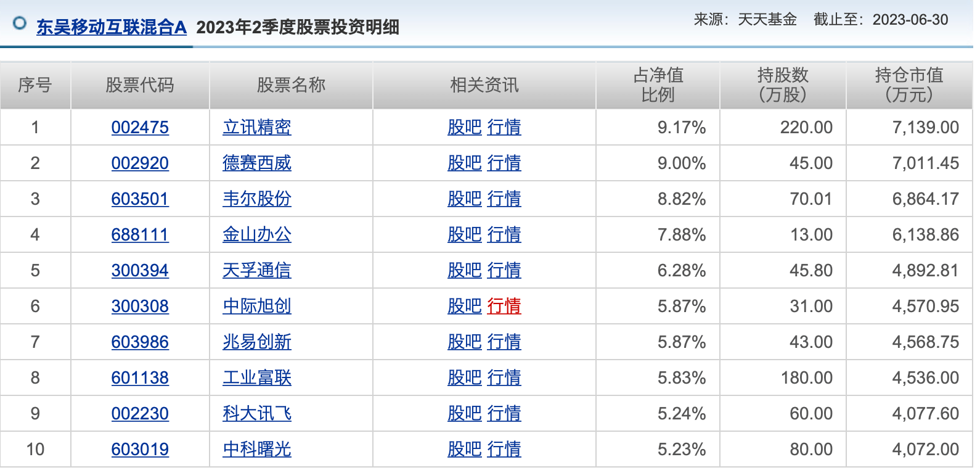Open 行情 link for 立讯精密
Viewport: 980px width, 470px height.
504,128
